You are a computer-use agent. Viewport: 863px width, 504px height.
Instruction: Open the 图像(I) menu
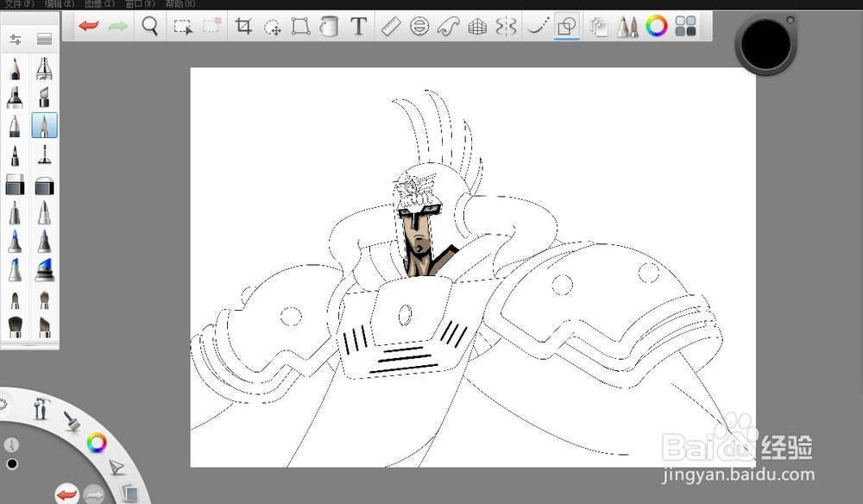pos(99,3)
